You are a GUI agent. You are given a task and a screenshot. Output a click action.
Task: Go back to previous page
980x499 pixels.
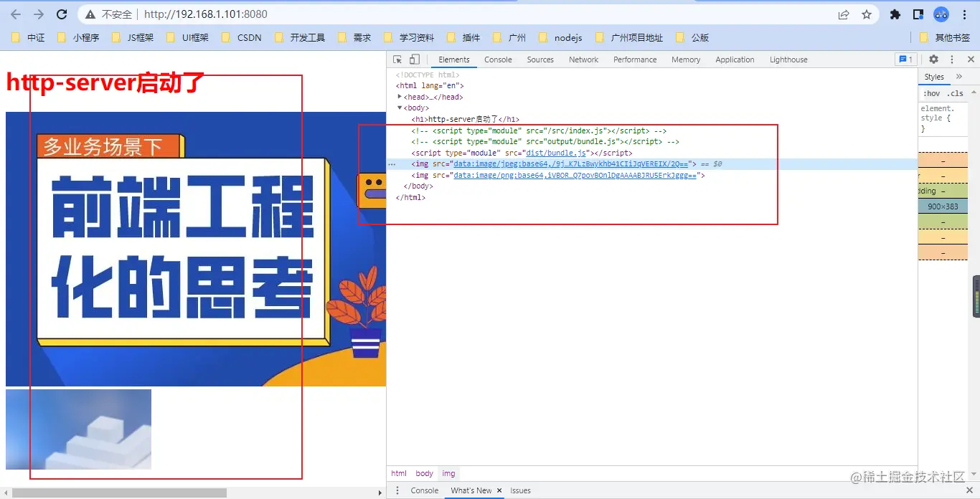[x=16, y=14]
